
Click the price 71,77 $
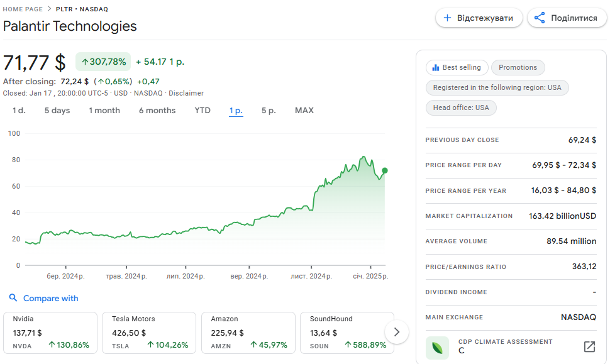click(x=34, y=63)
